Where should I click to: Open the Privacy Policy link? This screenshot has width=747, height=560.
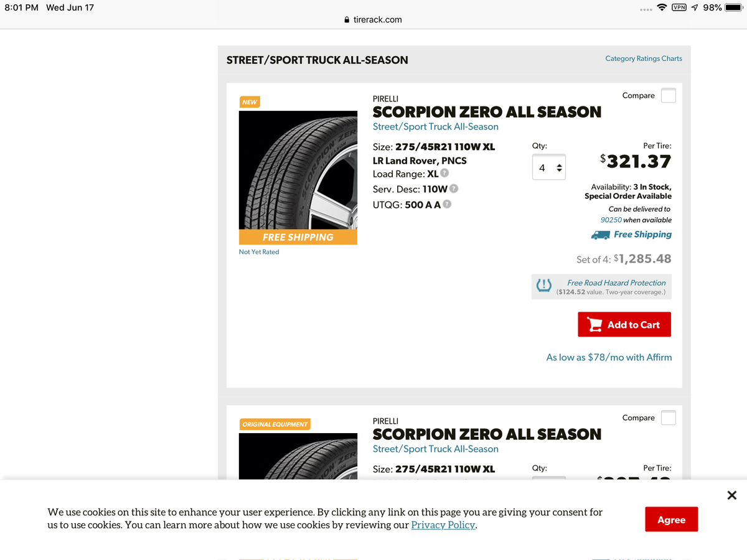click(x=443, y=525)
